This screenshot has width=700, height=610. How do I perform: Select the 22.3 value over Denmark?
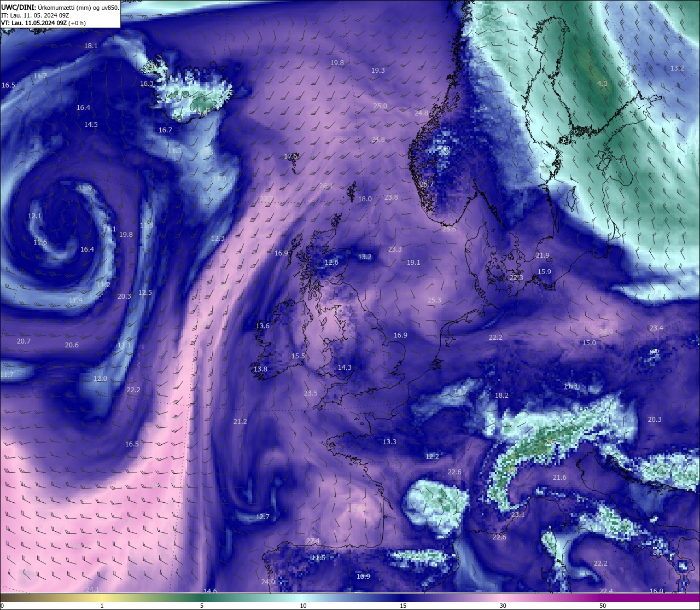(x=516, y=278)
